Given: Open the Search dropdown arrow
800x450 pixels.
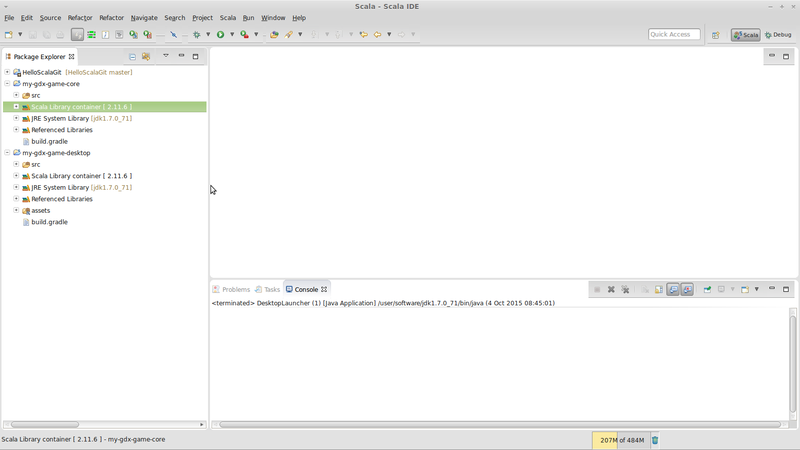Looking at the screenshot, I should (300, 35).
